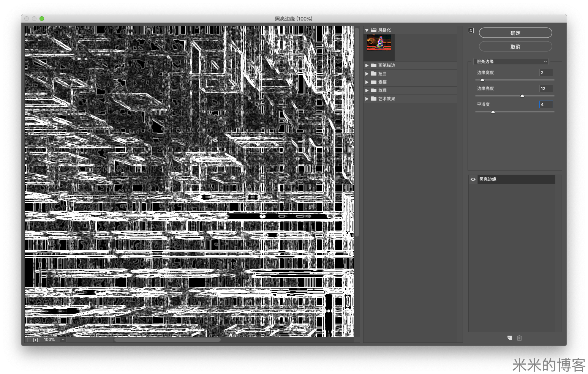The width and height of the screenshot is (588, 374).
Task: Toggle visibility eye of 照亮边缘 layer
Action: click(x=473, y=179)
